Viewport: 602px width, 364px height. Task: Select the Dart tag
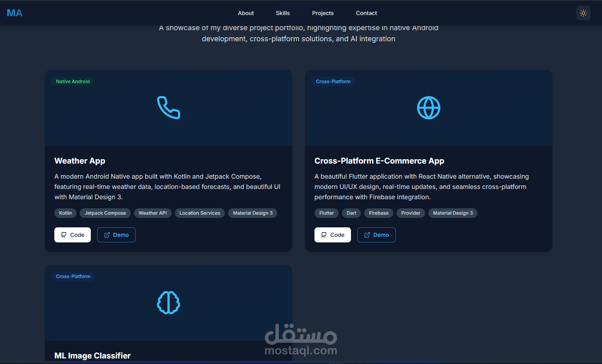coord(351,213)
